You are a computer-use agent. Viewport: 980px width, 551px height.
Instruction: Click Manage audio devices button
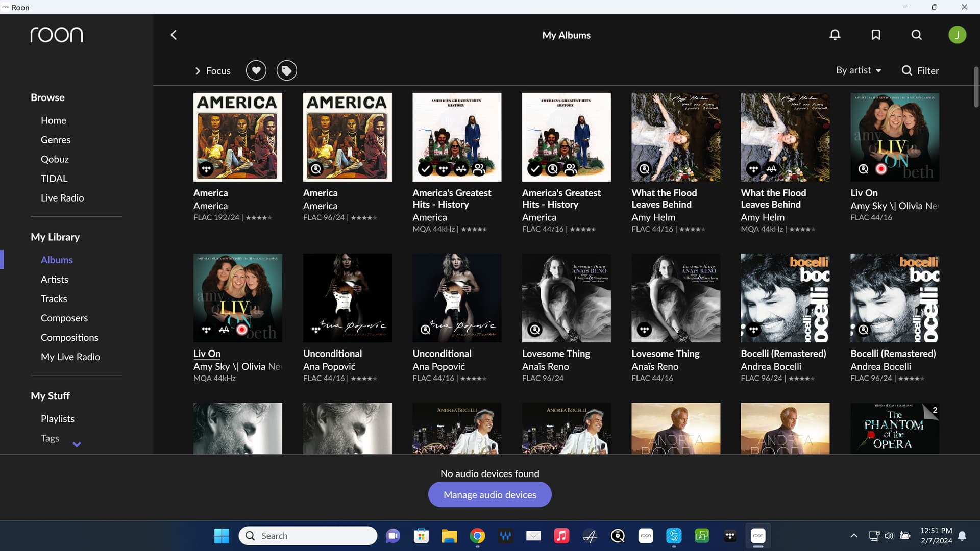(x=489, y=494)
